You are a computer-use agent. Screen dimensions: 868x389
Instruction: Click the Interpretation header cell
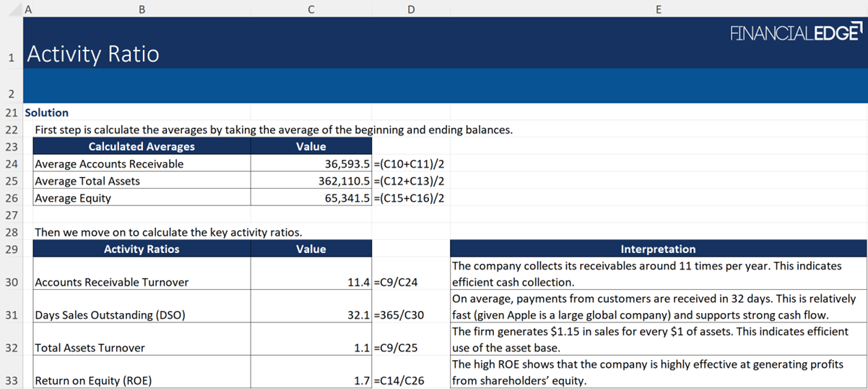click(x=658, y=249)
